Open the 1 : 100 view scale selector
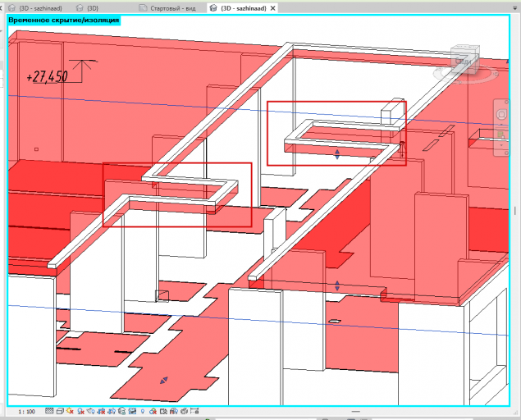 (26, 411)
